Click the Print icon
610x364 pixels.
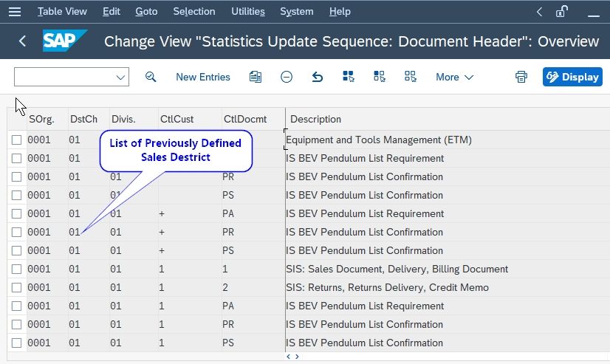click(521, 77)
